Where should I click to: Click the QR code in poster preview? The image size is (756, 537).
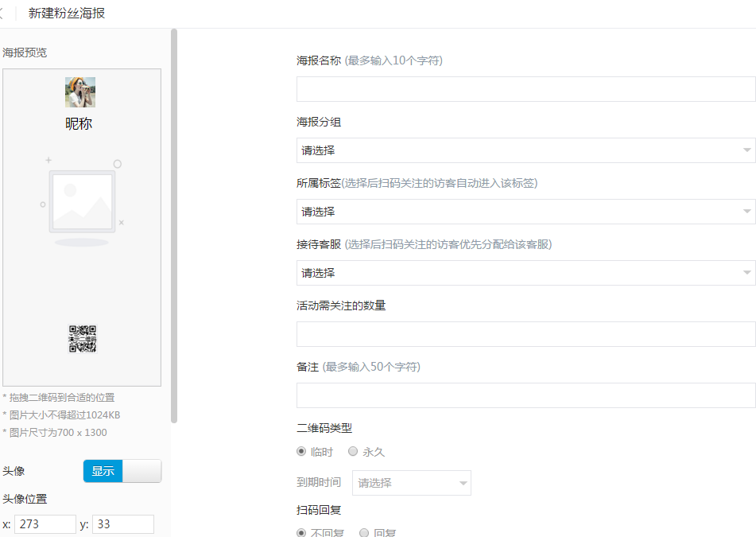point(82,339)
